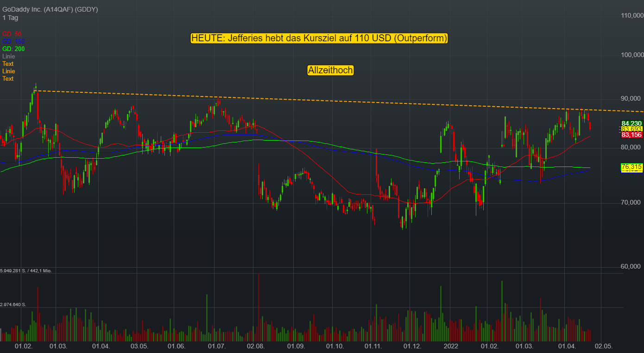Click the '02.05.' date axis label
The width and height of the screenshot is (644, 353).
pos(604,347)
